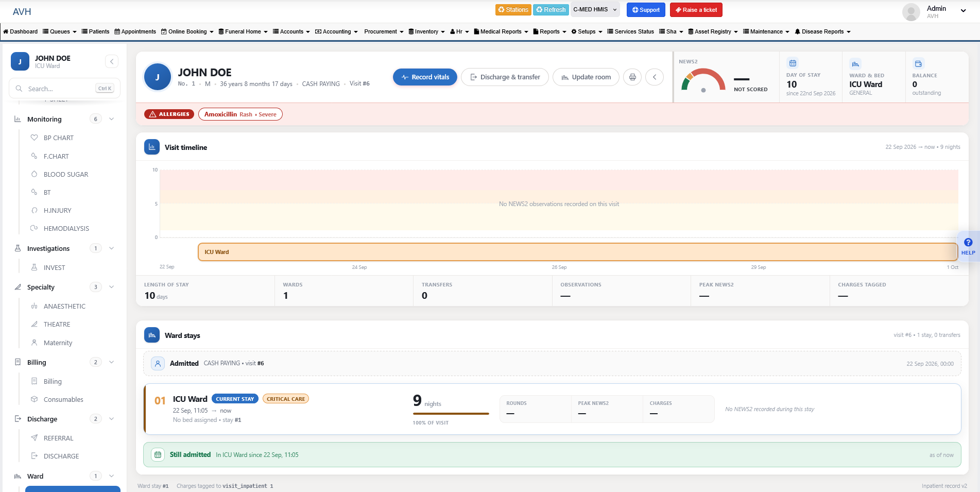Click the Ward stays bed icon
Image resolution: width=980 pixels, height=492 pixels.
[152, 335]
